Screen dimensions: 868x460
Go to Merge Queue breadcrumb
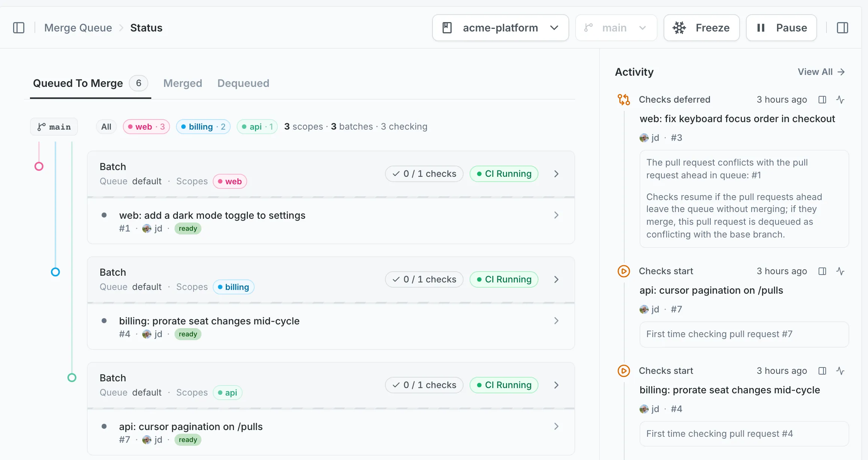(x=78, y=28)
